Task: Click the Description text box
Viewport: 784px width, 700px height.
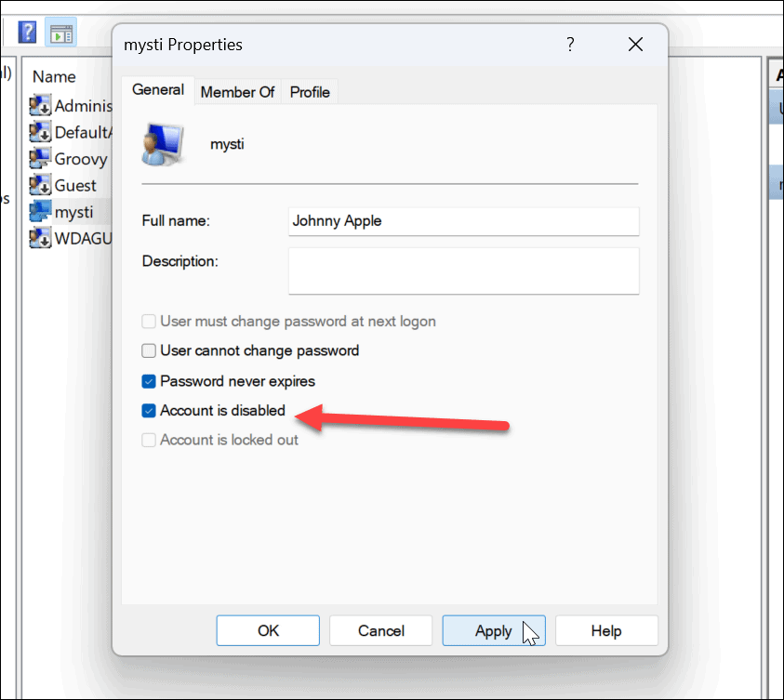Action: tap(464, 271)
